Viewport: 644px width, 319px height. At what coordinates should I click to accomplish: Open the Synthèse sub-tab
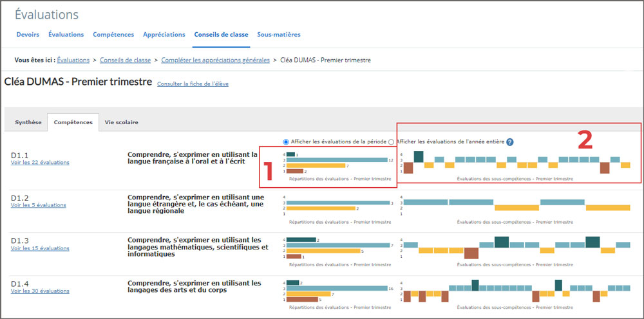pyautogui.click(x=28, y=122)
